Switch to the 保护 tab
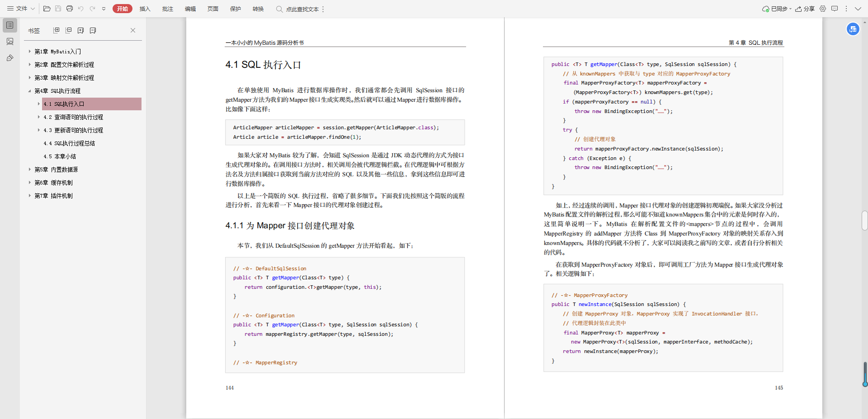 236,9
